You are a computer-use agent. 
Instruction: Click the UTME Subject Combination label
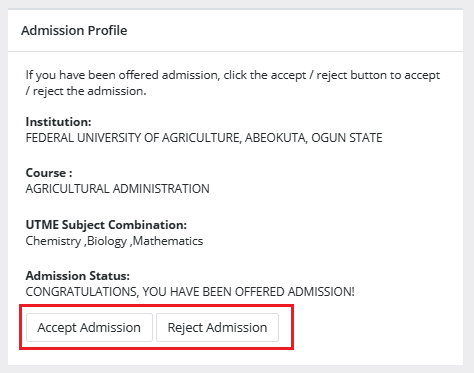[x=106, y=225]
